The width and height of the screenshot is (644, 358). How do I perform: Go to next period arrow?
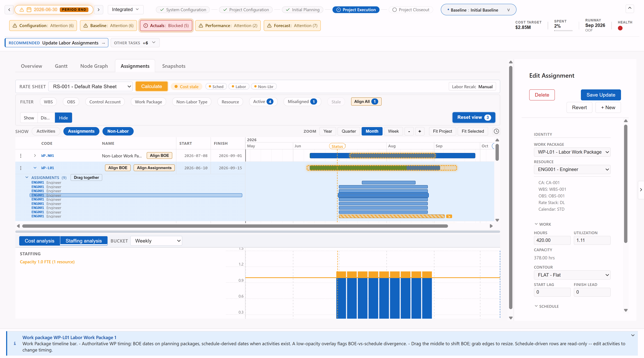click(98, 10)
